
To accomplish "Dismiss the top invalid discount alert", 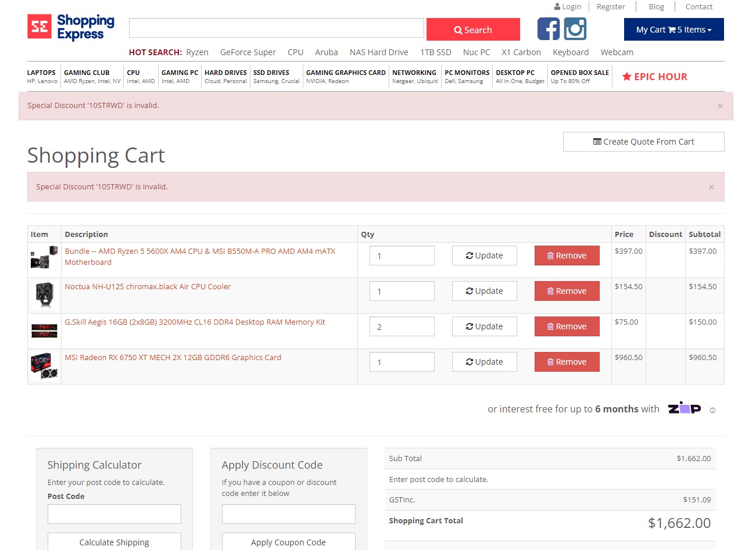I will [x=720, y=106].
